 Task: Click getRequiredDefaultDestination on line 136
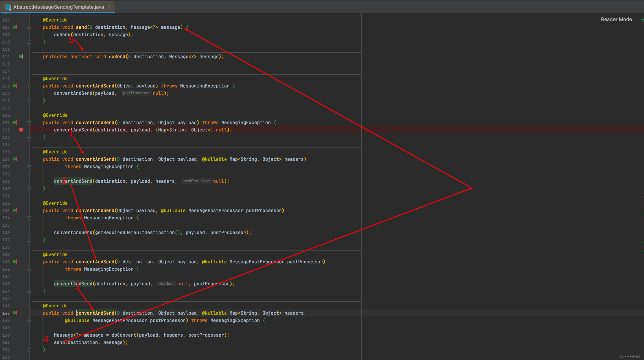pyautogui.click(x=135, y=232)
